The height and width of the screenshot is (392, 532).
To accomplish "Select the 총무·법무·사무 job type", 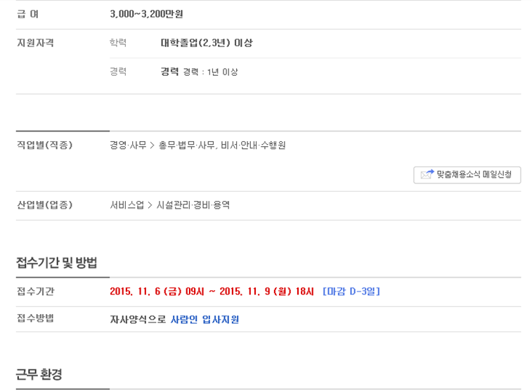I will (187, 145).
